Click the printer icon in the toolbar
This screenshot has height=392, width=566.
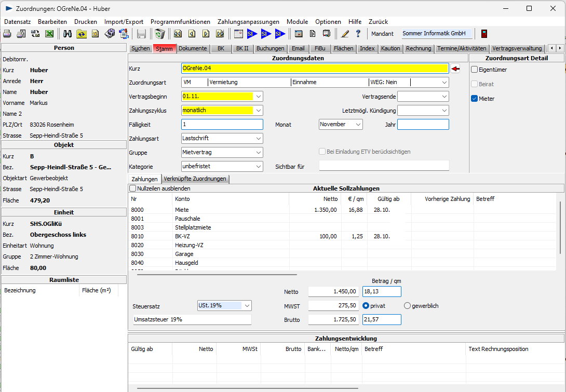coord(7,34)
